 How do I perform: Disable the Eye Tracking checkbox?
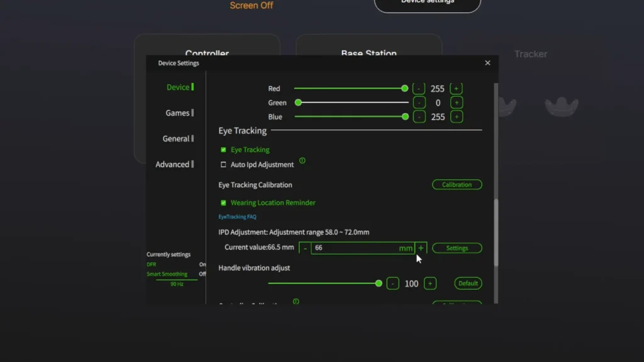(223, 150)
